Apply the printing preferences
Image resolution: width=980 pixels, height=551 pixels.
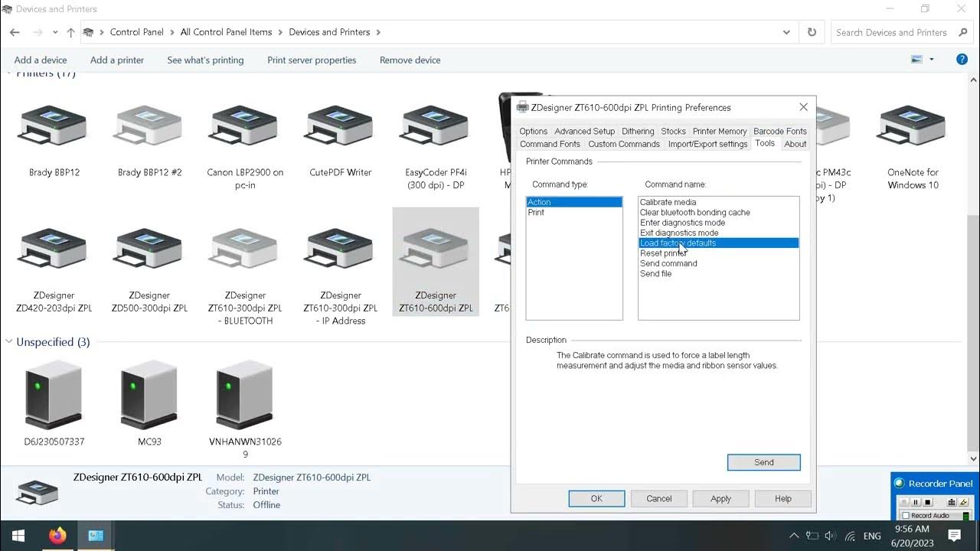(x=720, y=498)
